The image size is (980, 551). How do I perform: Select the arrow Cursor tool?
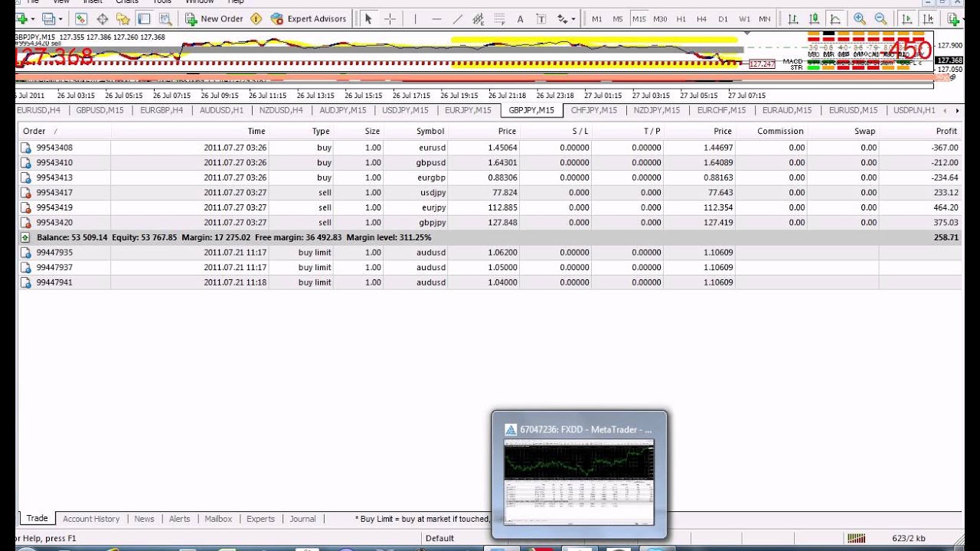click(368, 18)
